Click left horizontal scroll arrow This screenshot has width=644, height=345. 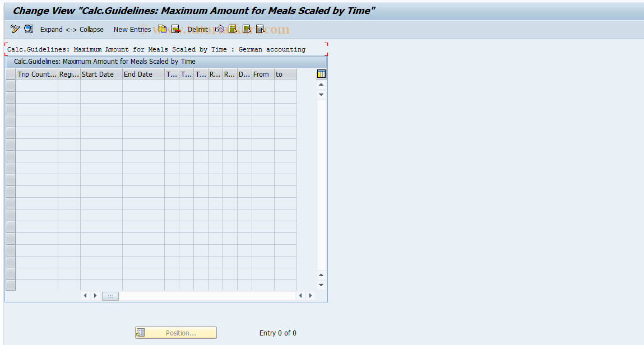[85, 296]
